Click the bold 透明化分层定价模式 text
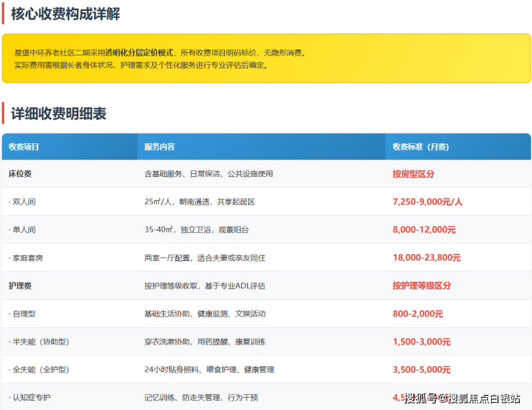The image size is (532, 410). (139, 53)
